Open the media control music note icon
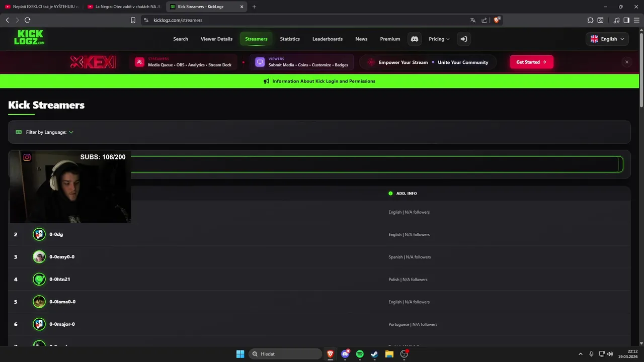 pyautogui.click(x=617, y=20)
